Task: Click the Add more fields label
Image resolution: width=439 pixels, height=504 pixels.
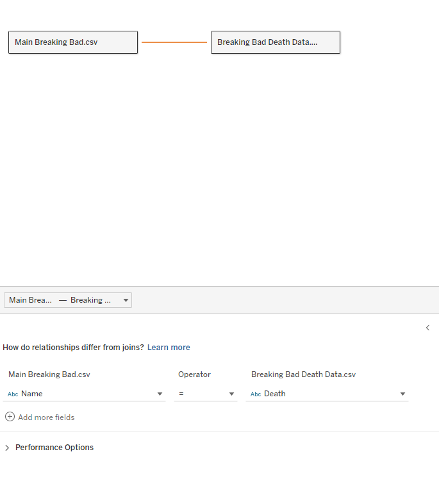Action: (46, 417)
